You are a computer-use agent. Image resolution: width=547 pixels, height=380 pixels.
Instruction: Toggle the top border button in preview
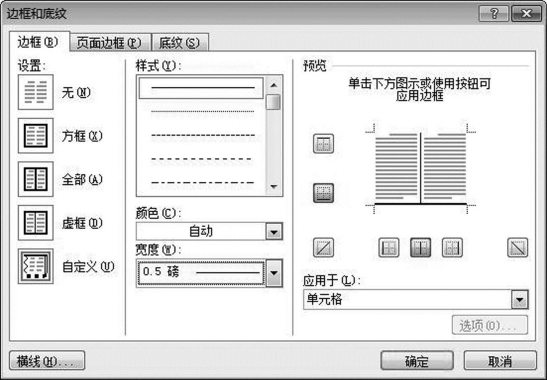[x=323, y=143]
